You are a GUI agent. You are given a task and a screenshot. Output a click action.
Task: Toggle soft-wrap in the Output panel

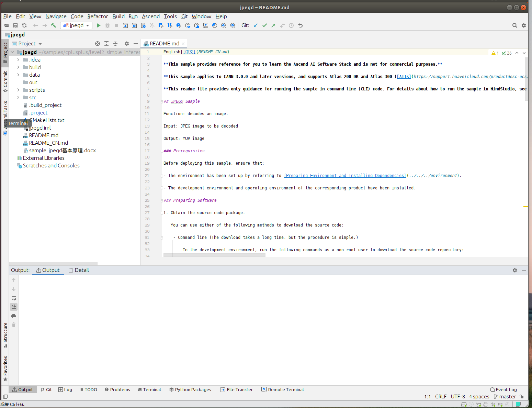[14, 298]
